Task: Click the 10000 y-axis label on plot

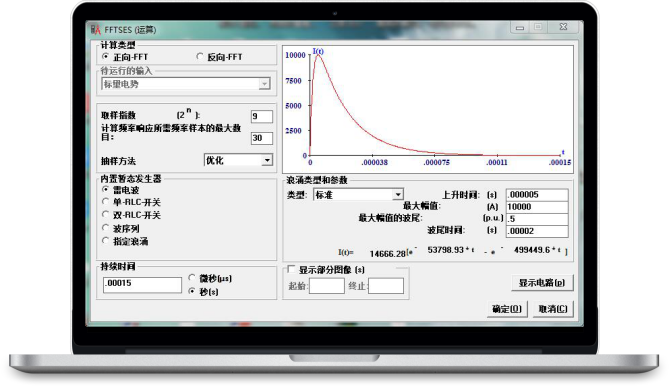Action: (295, 55)
